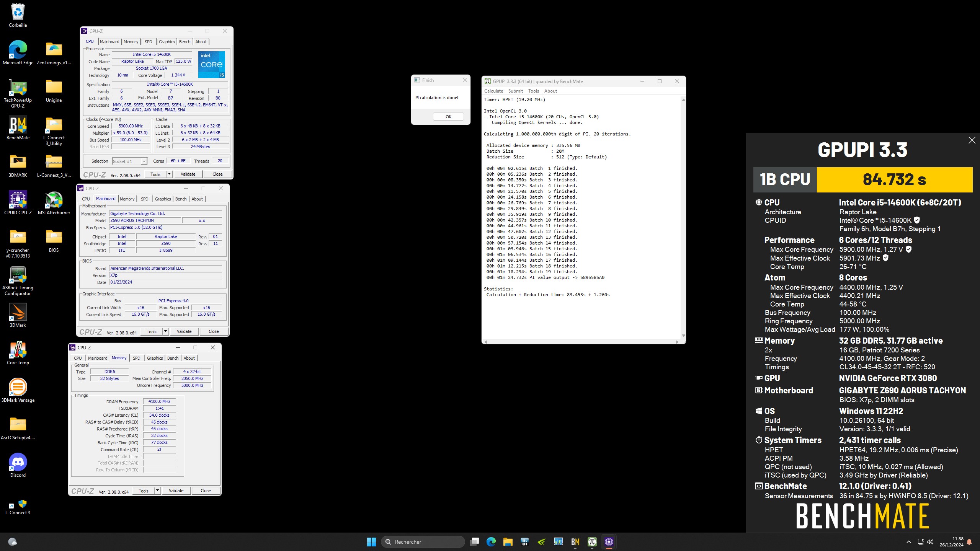
Task: Open NVIDIA app from the taskbar
Action: (541, 542)
